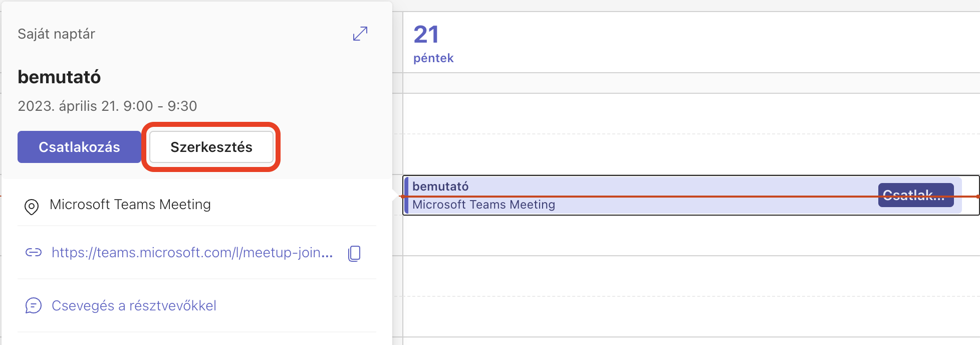Click the meeting time 9:00 - 9:30 text
Image resolution: width=980 pixels, height=345 pixels.
click(x=160, y=106)
